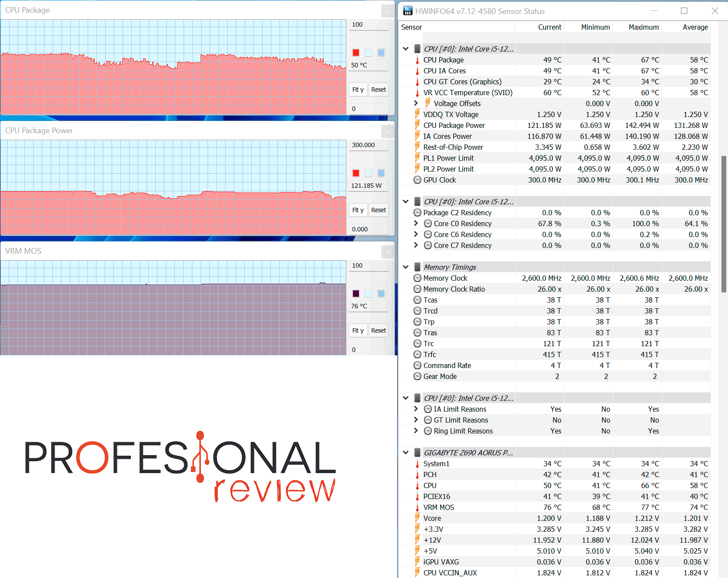728x578 pixels.
Task: Click the Memory Timings chip icon
Action: click(x=417, y=267)
